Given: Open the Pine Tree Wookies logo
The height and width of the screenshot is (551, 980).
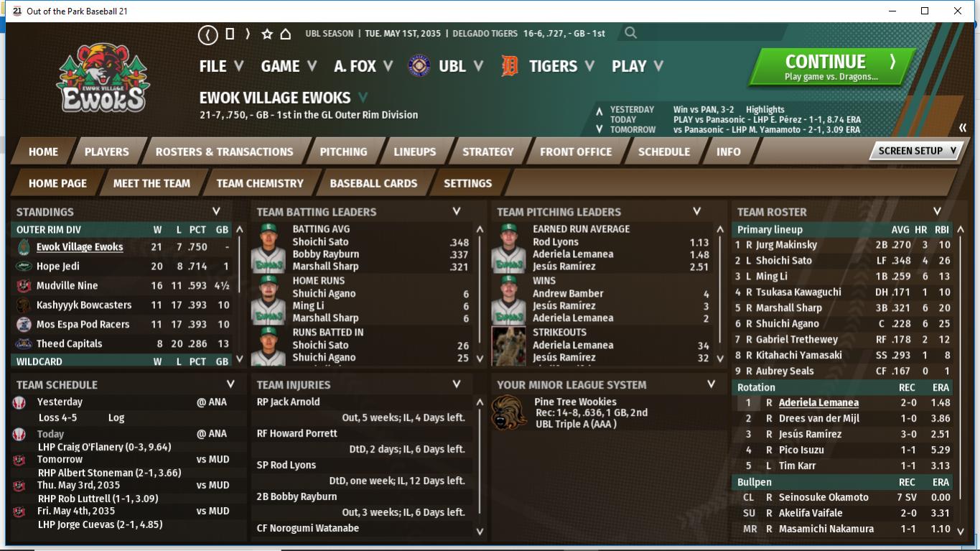Looking at the screenshot, I should pyautogui.click(x=509, y=412).
